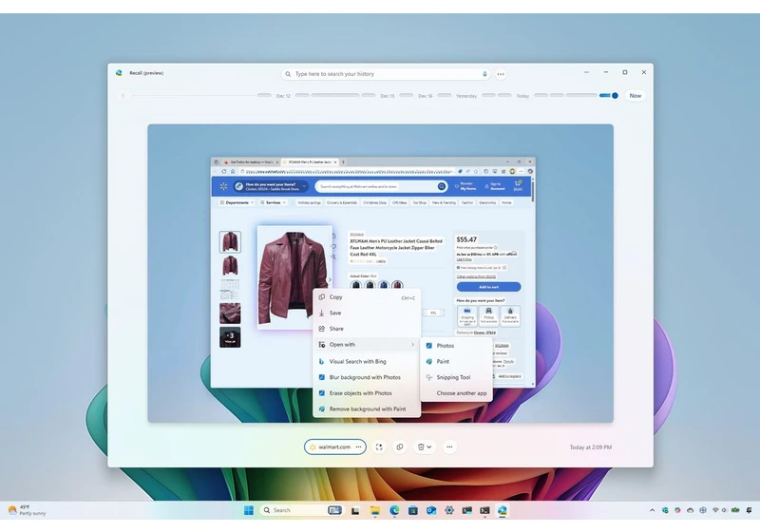This screenshot has width=760, height=532.
Task: Click the heart favorite icon beside jacket image
Action: (x=333, y=246)
